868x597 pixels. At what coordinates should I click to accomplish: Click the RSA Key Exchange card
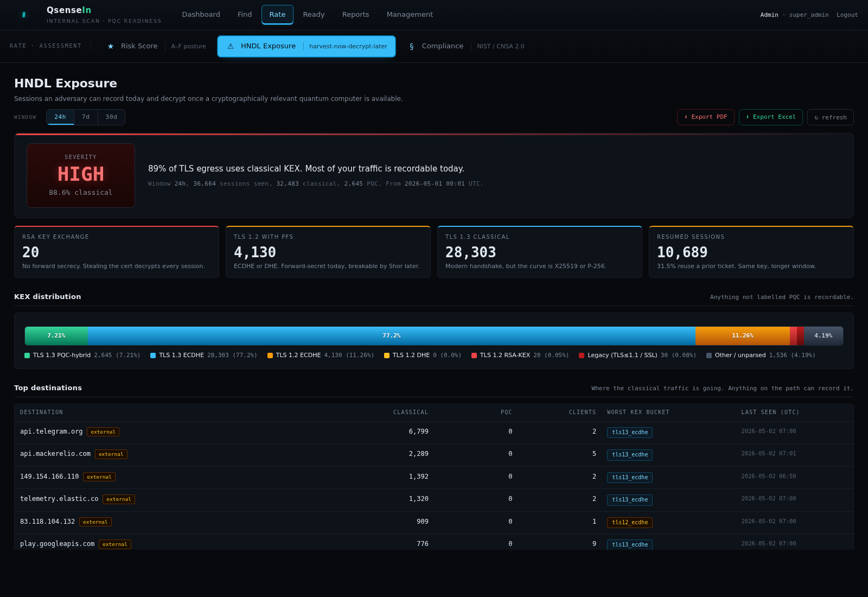click(117, 252)
